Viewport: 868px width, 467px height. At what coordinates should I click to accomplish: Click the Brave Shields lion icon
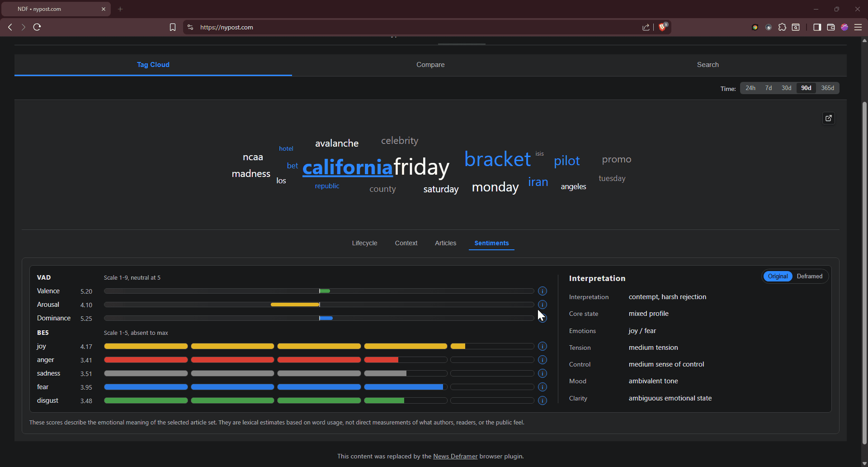(663, 27)
